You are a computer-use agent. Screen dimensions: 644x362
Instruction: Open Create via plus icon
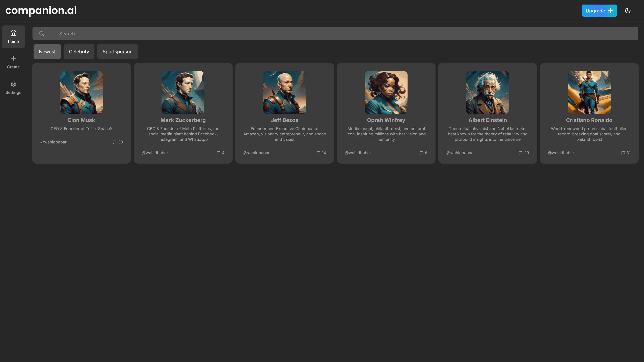coord(13,58)
